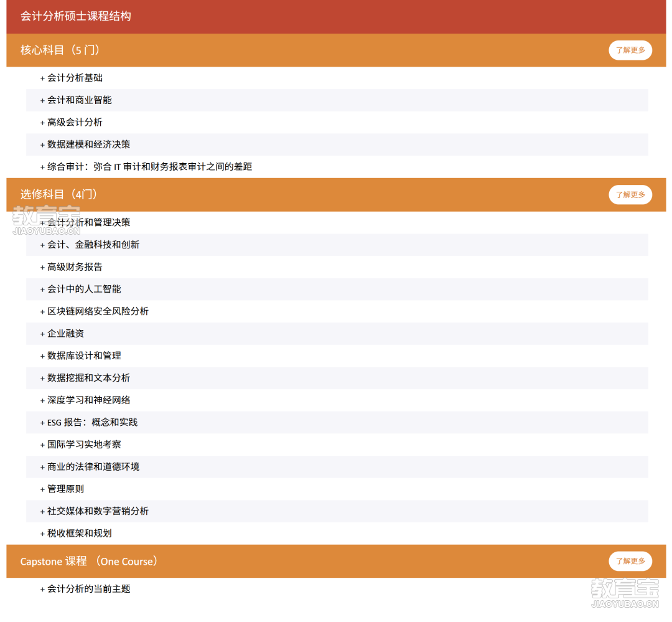Expand the 数据建模和经济决策 course row

tap(337, 144)
